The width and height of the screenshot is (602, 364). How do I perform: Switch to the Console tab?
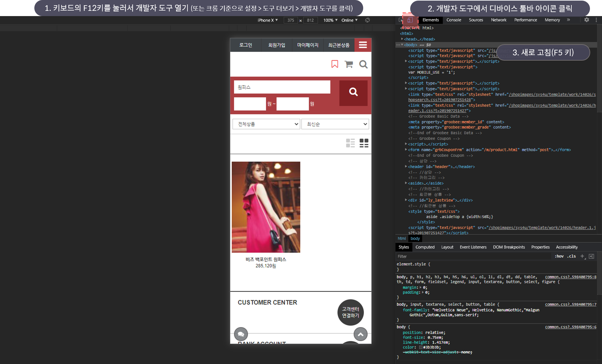[454, 20]
